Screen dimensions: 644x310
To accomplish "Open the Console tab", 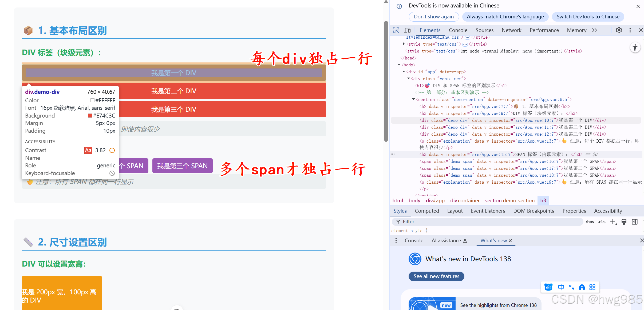I will (458, 30).
